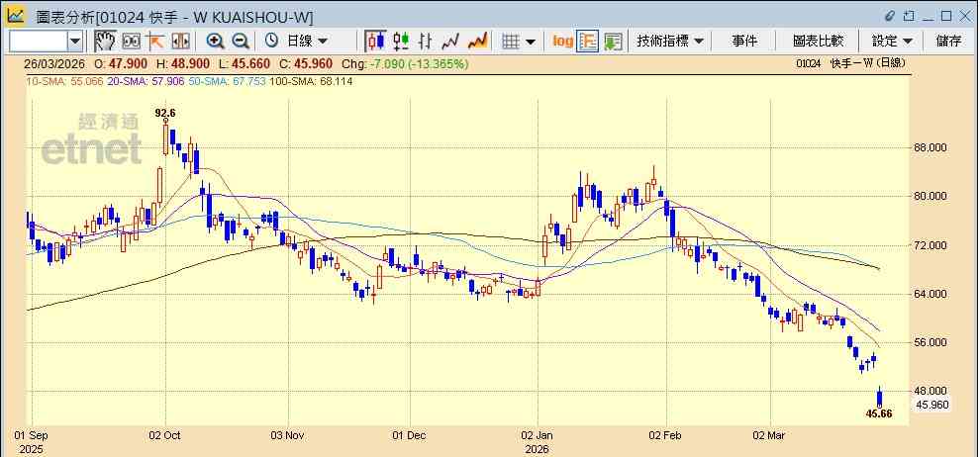The image size is (980, 457).
Task: Toggle log scale
Action: (562, 42)
